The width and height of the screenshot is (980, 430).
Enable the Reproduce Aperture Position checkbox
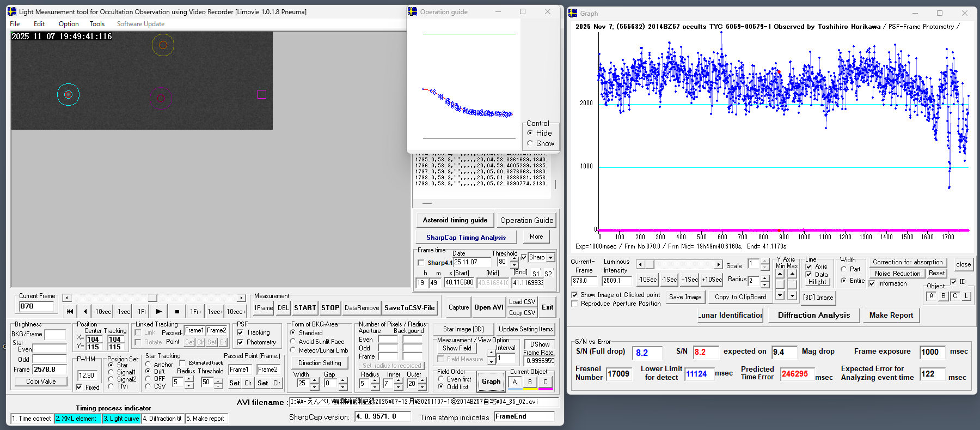pos(574,304)
